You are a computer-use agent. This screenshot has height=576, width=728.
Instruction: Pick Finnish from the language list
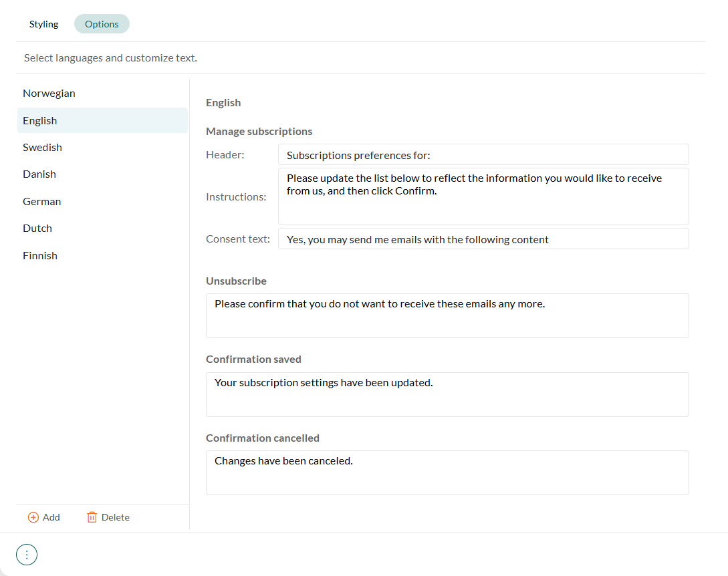tap(102, 256)
